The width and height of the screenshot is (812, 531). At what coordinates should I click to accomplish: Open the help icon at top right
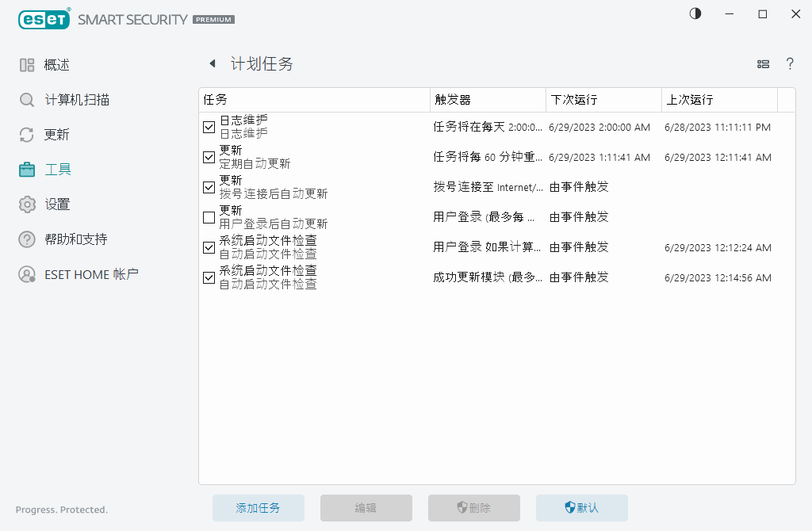790,64
